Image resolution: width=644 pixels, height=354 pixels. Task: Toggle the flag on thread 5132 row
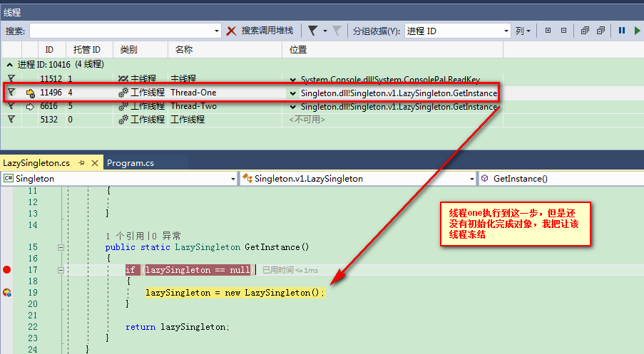[x=11, y=120]
